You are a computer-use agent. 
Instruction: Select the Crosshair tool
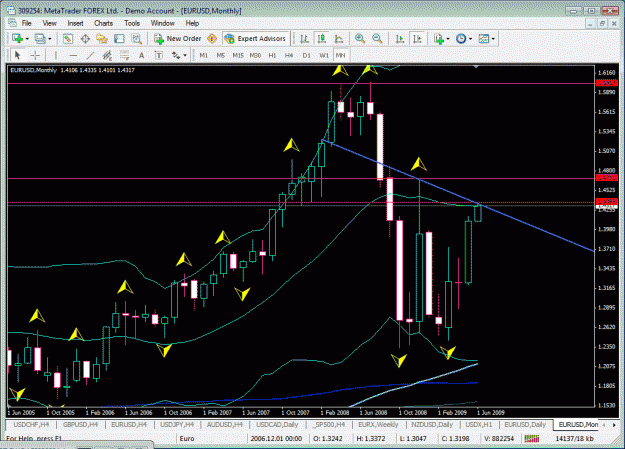point(35,55)
